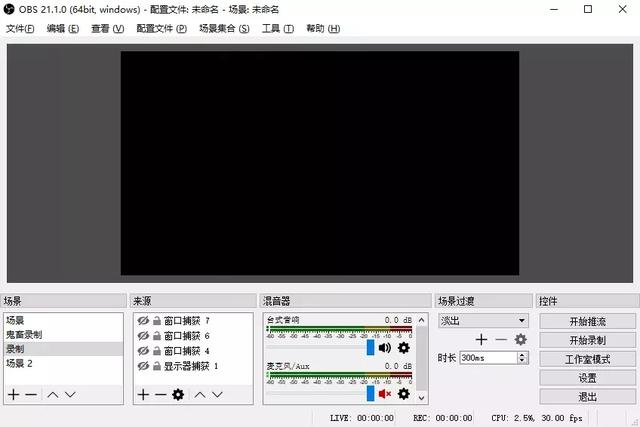
Task: Mute the 台式音响 speaker icon
Action: (385, 348)
